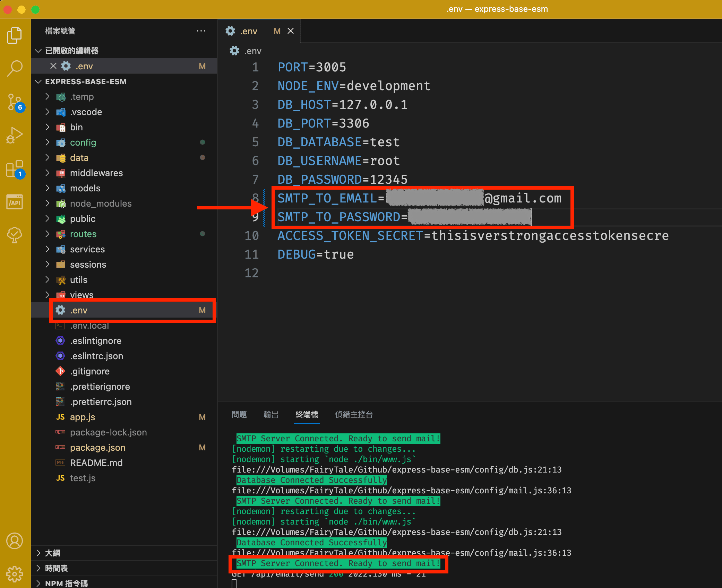Image resolution: width=722 pixels, height=588 pixels.
Task: Open .env file in the project tree
Action: point(124,310)
